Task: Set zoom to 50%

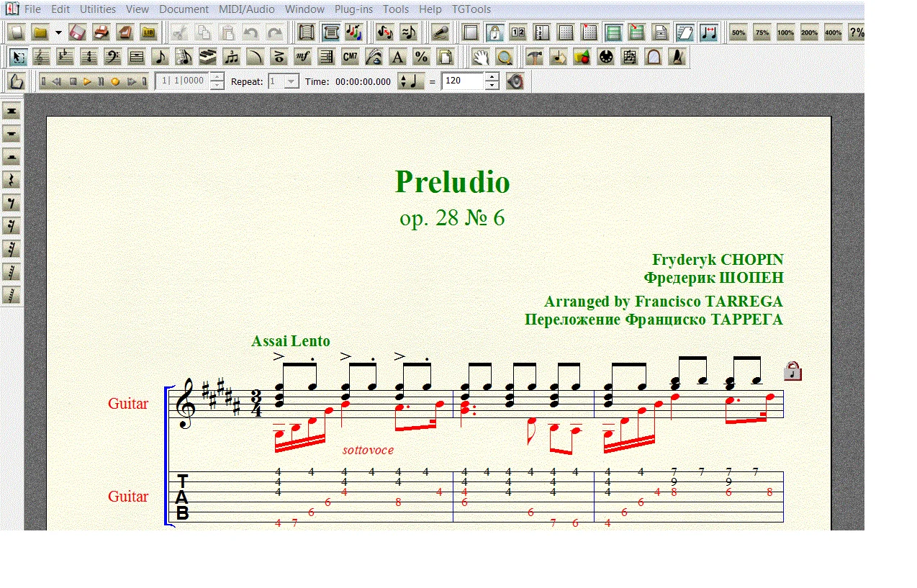Action: click(738, 32)
